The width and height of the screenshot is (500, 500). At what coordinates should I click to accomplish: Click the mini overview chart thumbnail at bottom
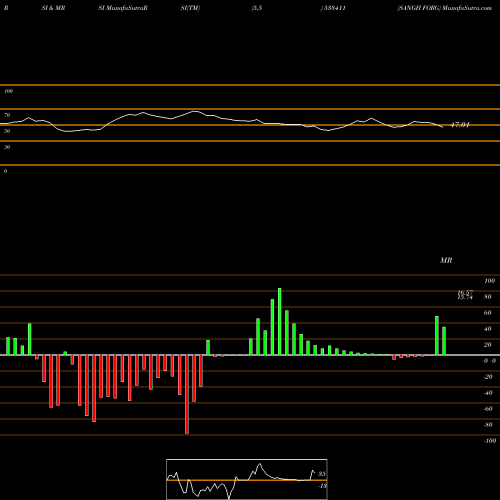pyautogui.click(x=247, y=479)
